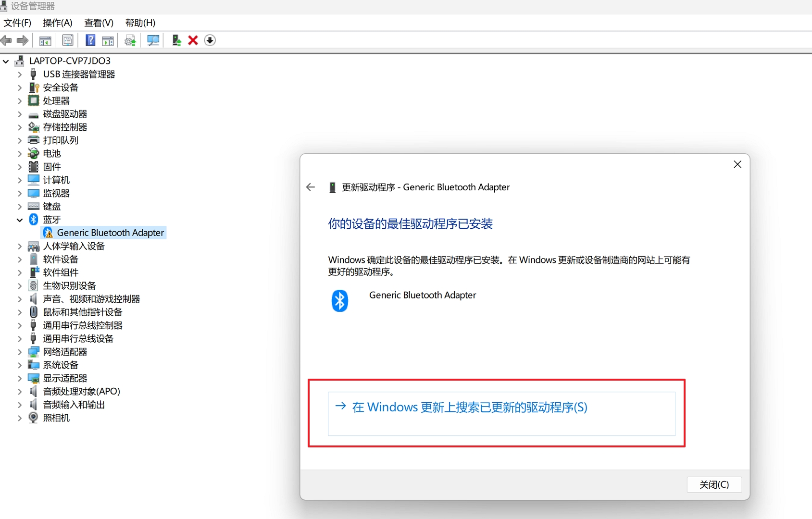Expand the 通用串行总线控制器 node
The height and width of the screenshot is (519, 812).
click(20, 325)
